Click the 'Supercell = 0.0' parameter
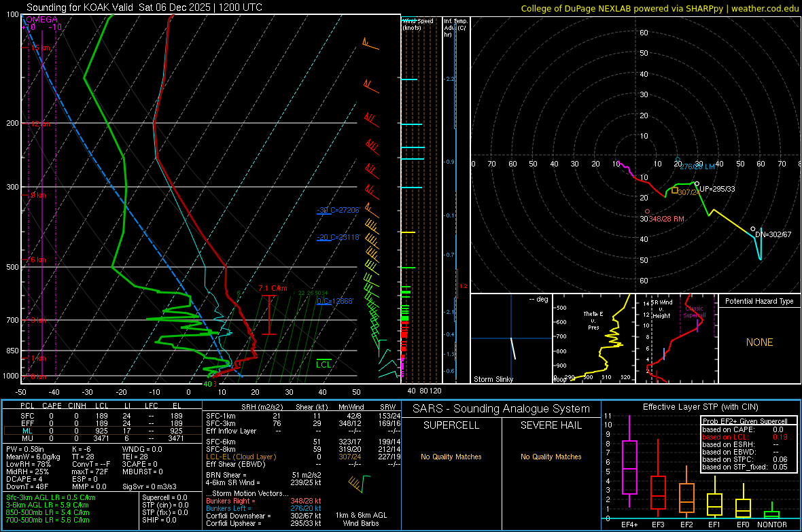This screenshot has height=532, width=802. coord(164,497)
